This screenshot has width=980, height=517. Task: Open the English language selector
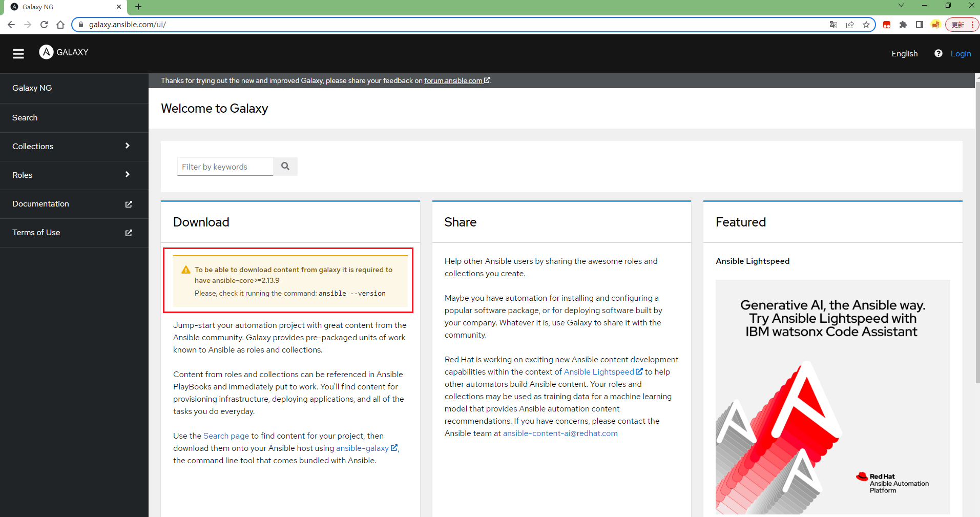click(904, 53)
